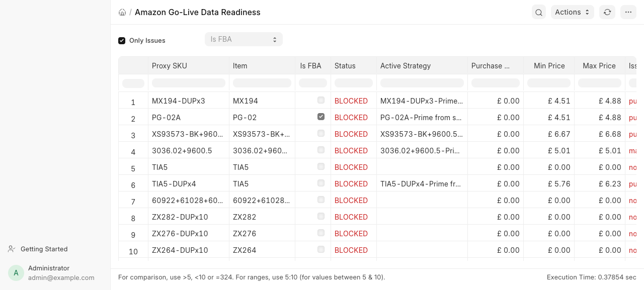Image resolution: width=644 pixels, height=290 pixels.
Task: Click row number 7 cell
Action: [x=133, y=200]
